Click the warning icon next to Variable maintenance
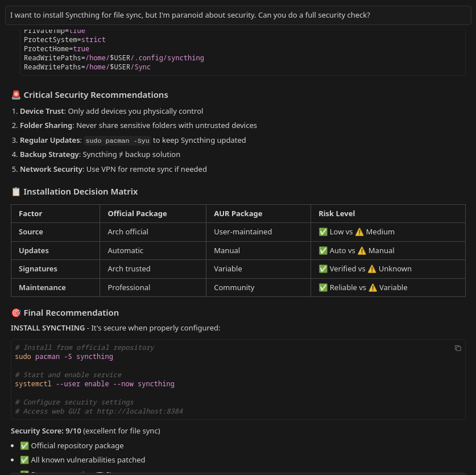The image size is (476, 475). pos(372,287)
